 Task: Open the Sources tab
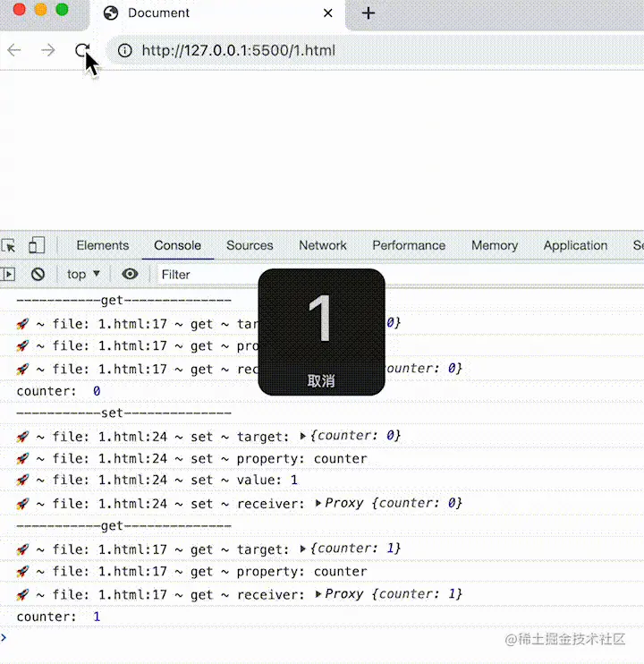tap(250, 245)
